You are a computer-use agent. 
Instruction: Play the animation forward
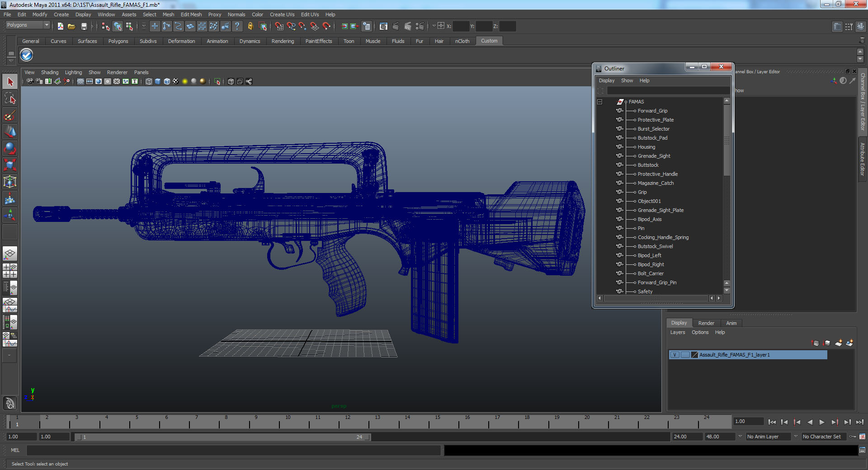[x=822, y=422]
